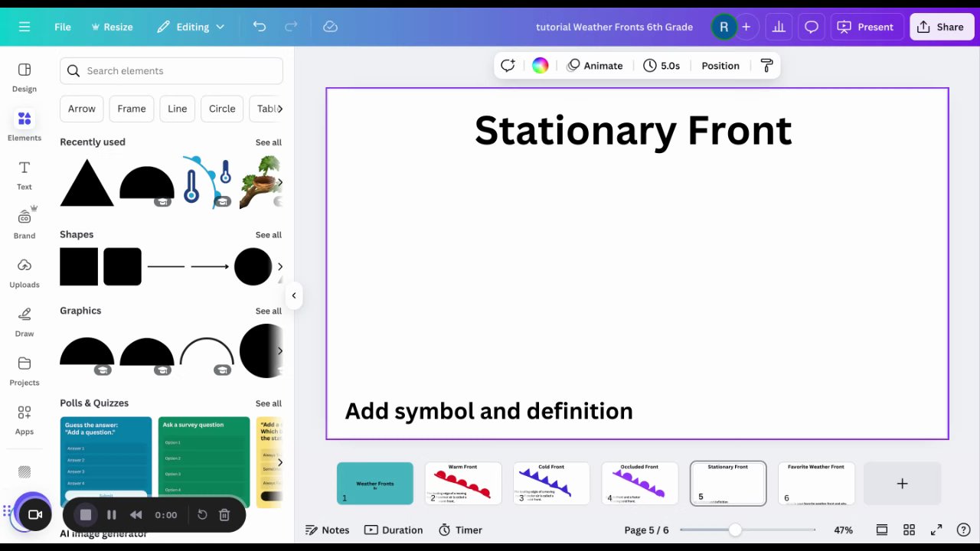This screenshot has height=551, width=980.
Task: Select the Circle category chip
Action: (222, 109)
